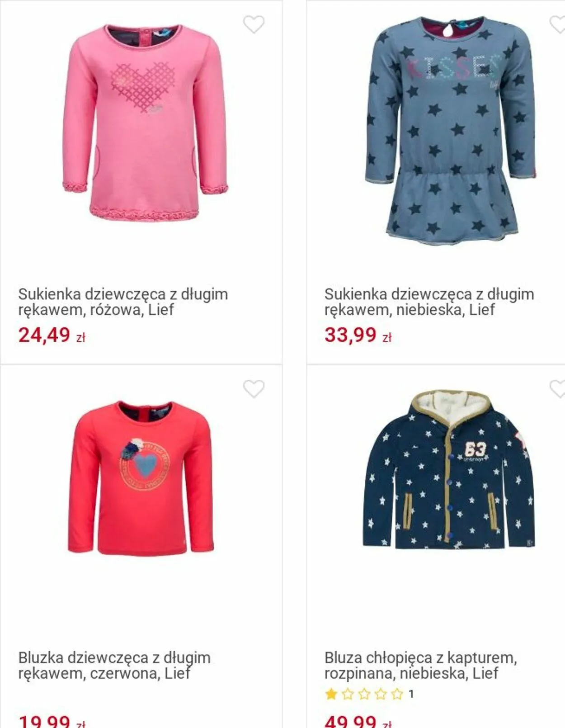Open blue star-print dress product image
The width and height of the screenshot is (565, 728).
tap(451, 131)
